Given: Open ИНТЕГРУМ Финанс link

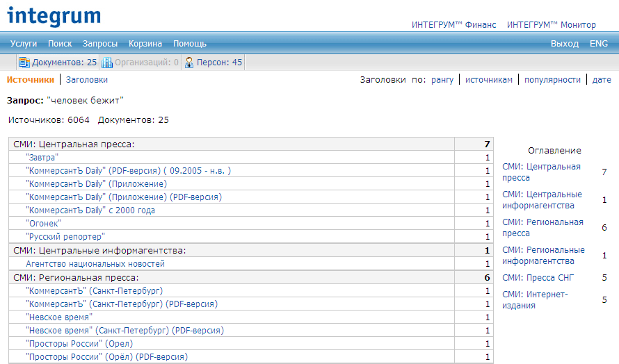Looking at the screenshot, I should coord(453,25).
